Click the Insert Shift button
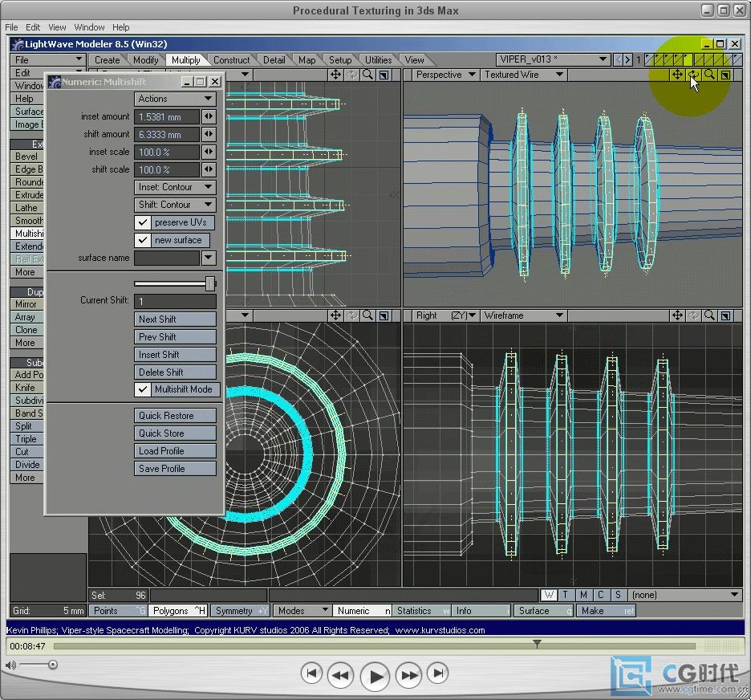Screen dimensions: 751x700 pyautogui.click(x=175, y=355)
